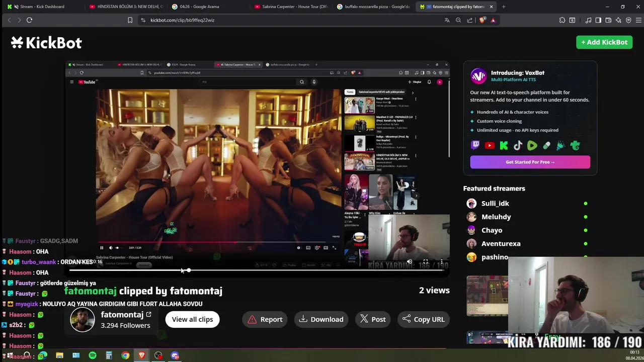The height and width of the screenshot is (362, 644).
Task: Open the translate page icon in the address bar
Action: [447, 20]
